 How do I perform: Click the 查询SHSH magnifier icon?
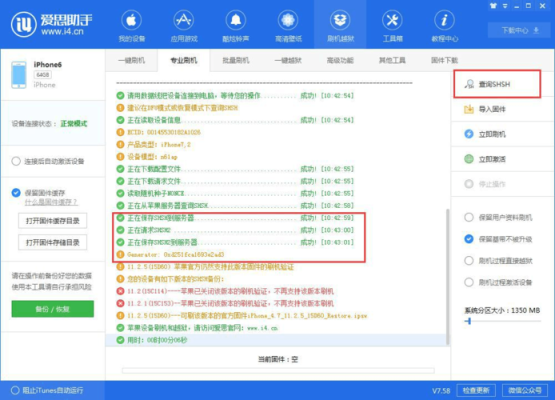469,84
